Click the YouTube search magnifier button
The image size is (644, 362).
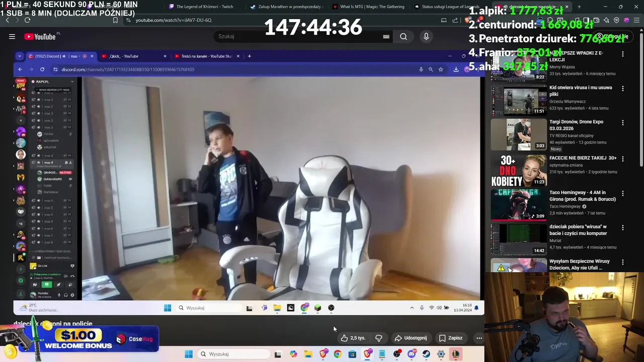click(404, 36)
